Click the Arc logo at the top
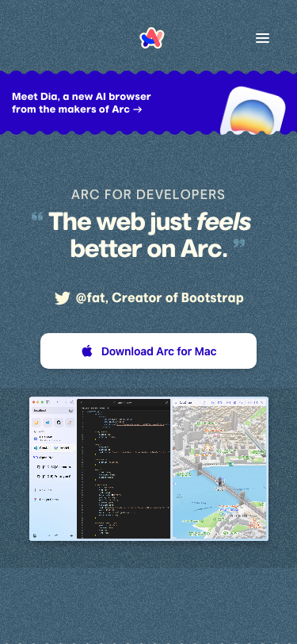297x644 pixels. coord(152,38)
